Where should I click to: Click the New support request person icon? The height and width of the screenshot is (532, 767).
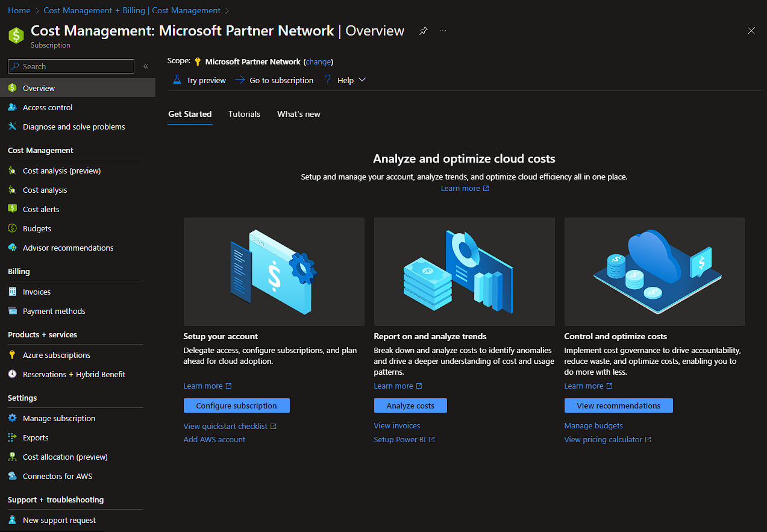(12, 520)
